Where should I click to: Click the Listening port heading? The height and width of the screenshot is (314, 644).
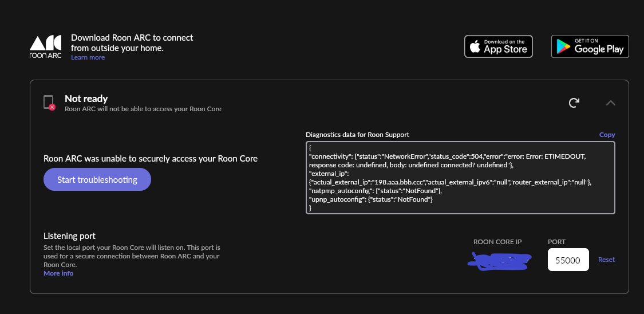pyautogui.click(x=69, y=236)
